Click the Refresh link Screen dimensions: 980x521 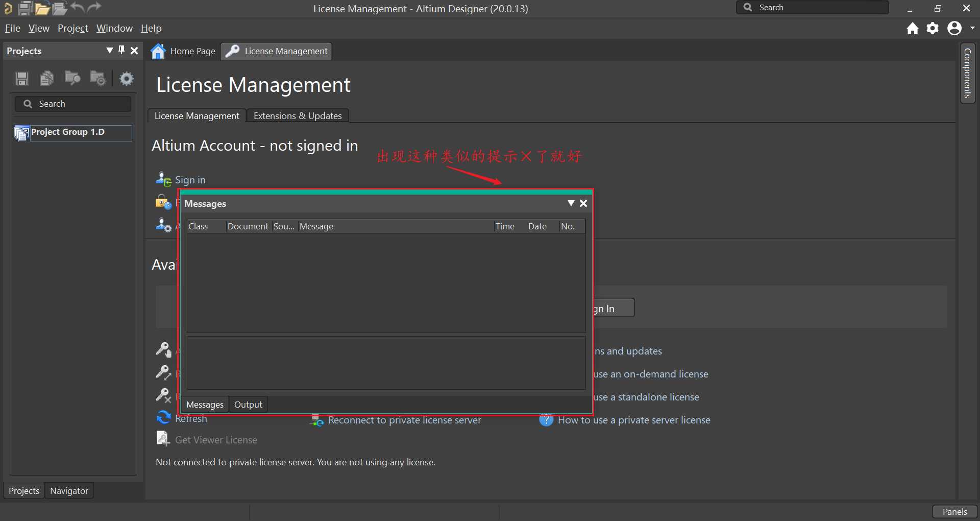(x=191, y=419)
